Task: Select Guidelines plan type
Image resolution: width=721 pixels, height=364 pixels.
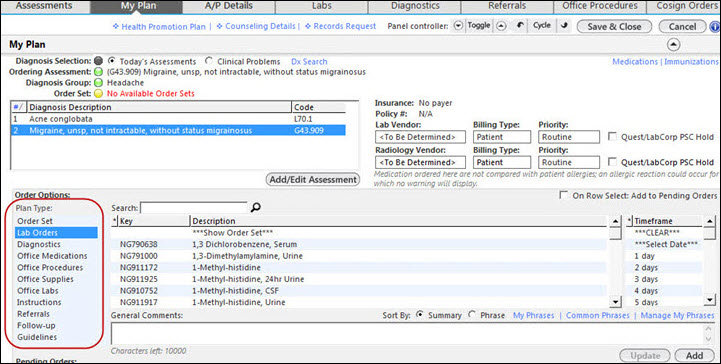Action: click(x=56, y=337)
